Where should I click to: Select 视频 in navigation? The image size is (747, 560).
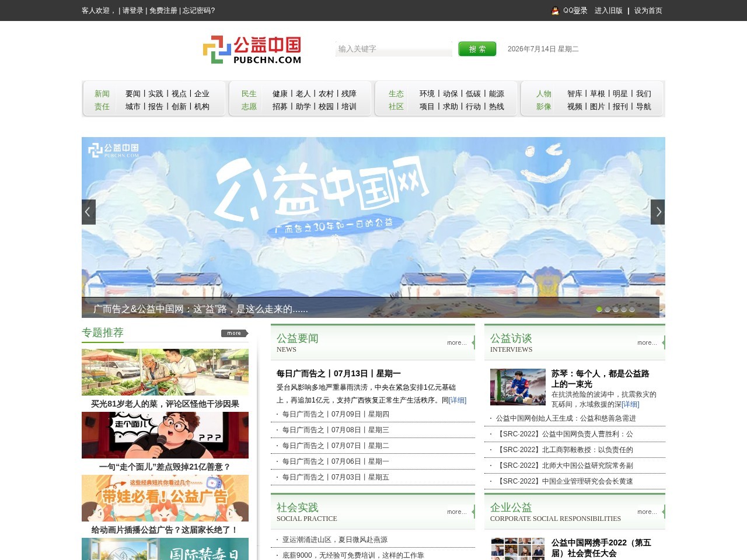pyautogui.click(x=575, y=106)
